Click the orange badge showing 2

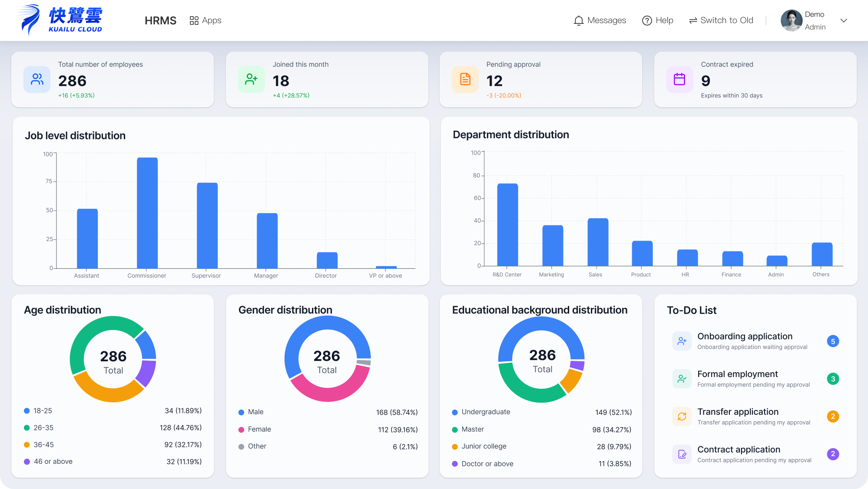click(x=833, y=416)
